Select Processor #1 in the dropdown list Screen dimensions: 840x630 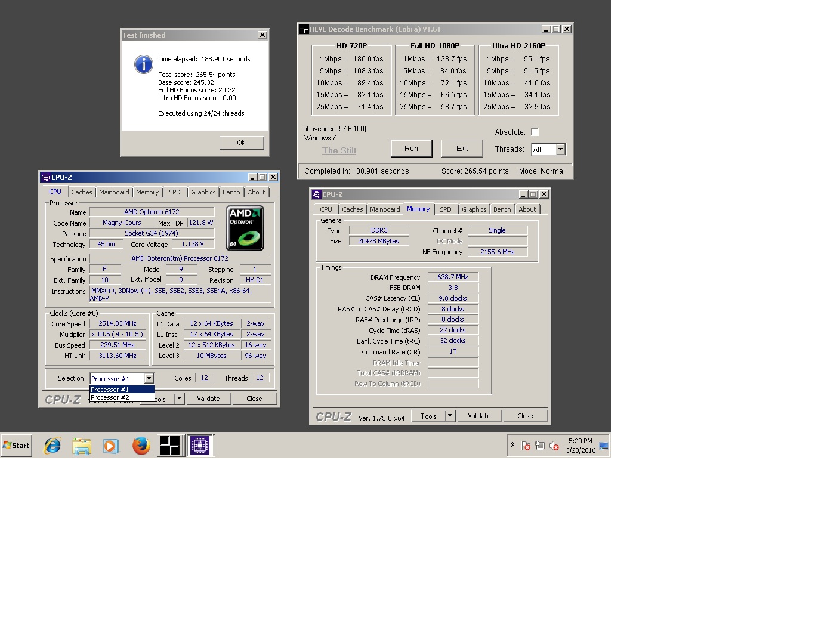(122, 390)
